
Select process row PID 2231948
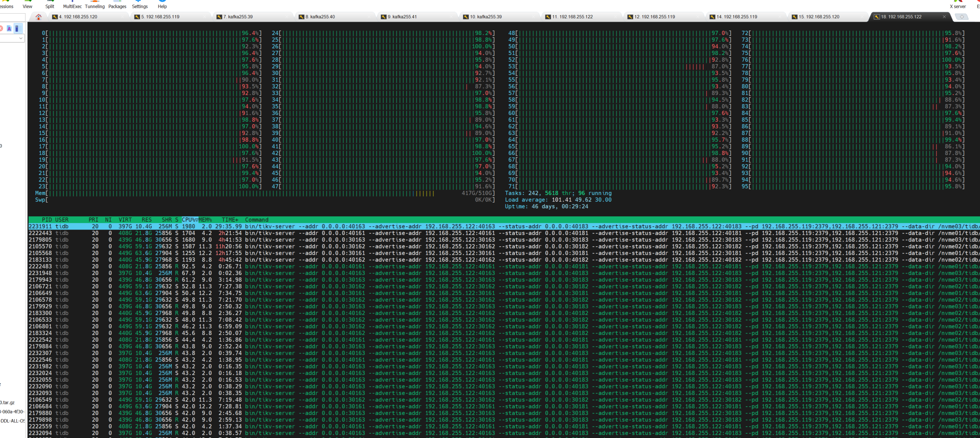(x=504, y=273)
